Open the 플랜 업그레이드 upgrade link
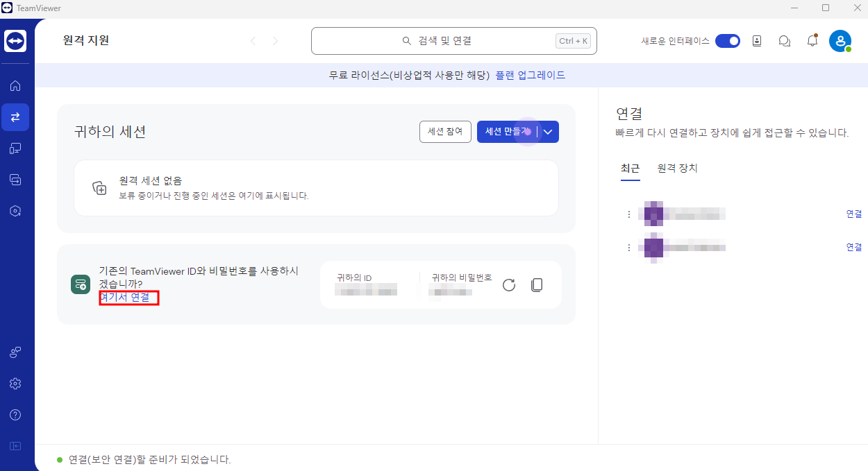Viewport: 868px width, 471px height. (531, 74)
